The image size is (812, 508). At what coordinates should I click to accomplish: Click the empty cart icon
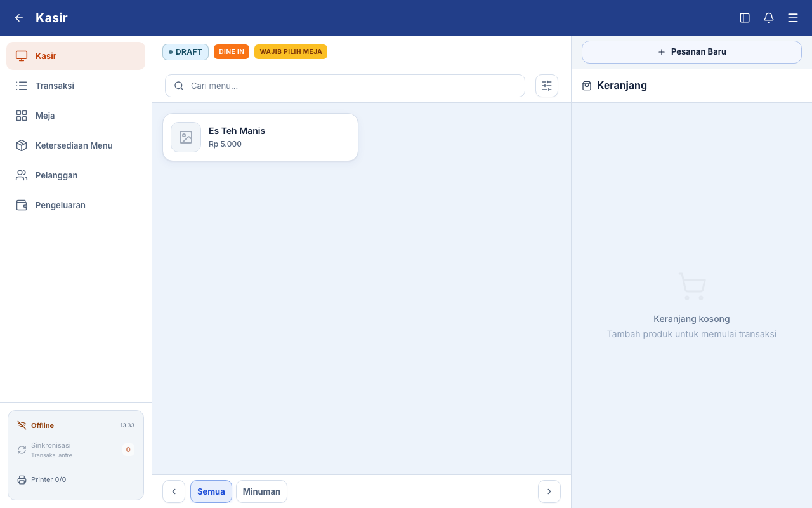[691, 286]
